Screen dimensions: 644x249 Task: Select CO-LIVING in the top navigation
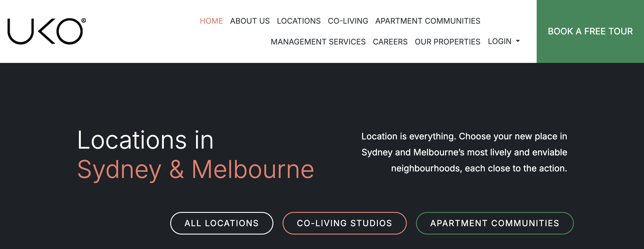pos(348,21)
